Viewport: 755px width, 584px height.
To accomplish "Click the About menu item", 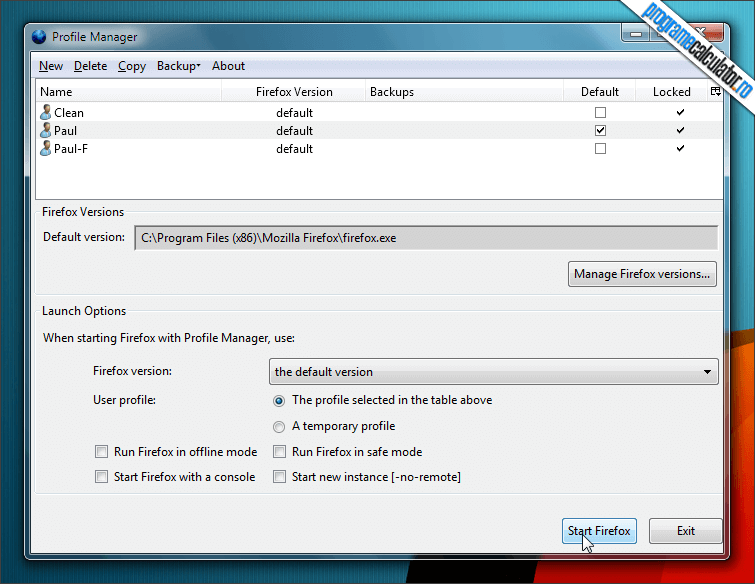I will (228, 66).
